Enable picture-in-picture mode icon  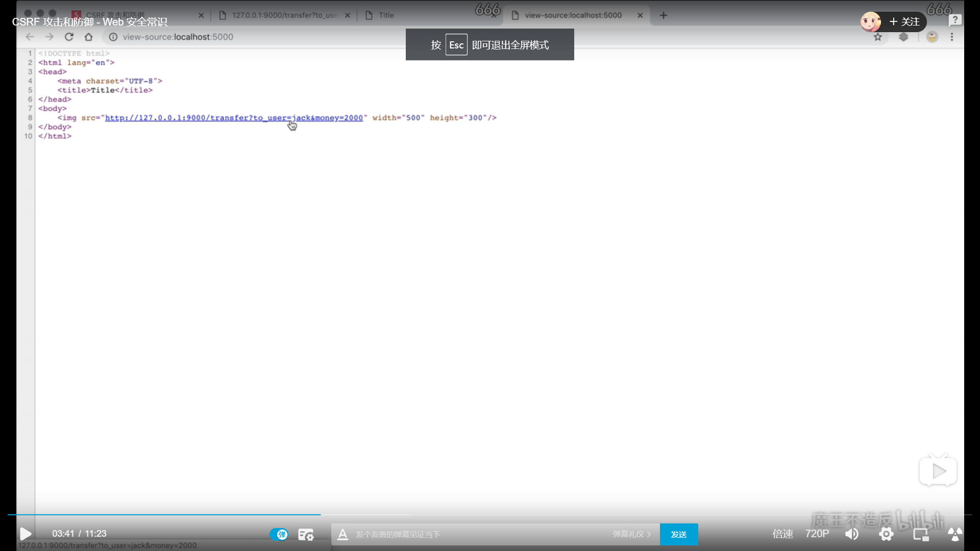921,534
